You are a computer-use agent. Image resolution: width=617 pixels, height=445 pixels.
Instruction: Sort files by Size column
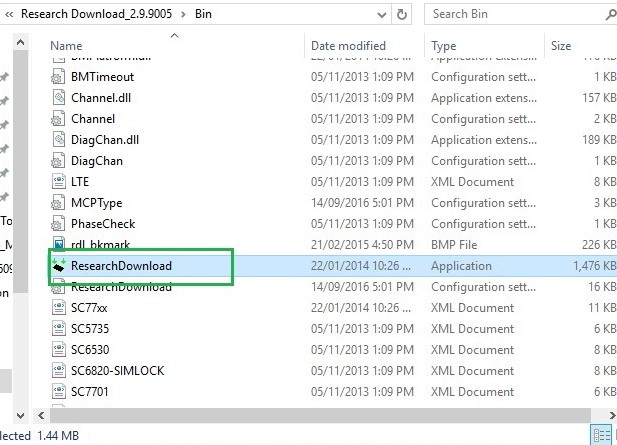[x=561, y=46]
